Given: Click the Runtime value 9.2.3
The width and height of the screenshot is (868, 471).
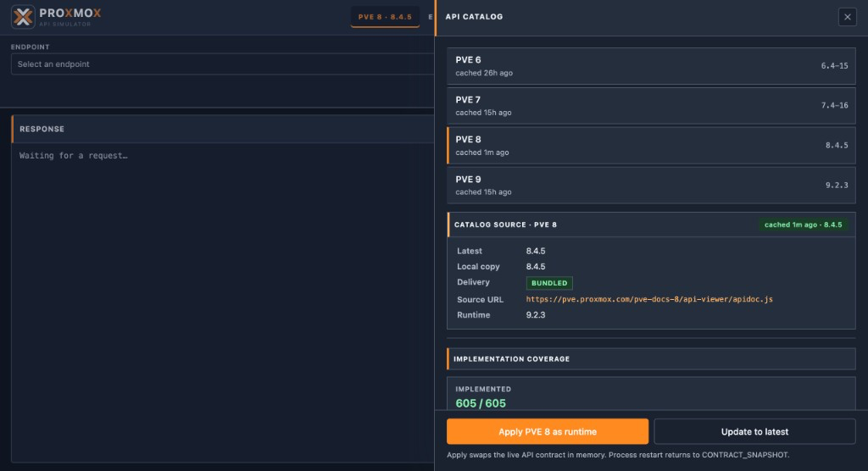Looking at the screenshot, I should pyautogui.click(x=536, y=315).
